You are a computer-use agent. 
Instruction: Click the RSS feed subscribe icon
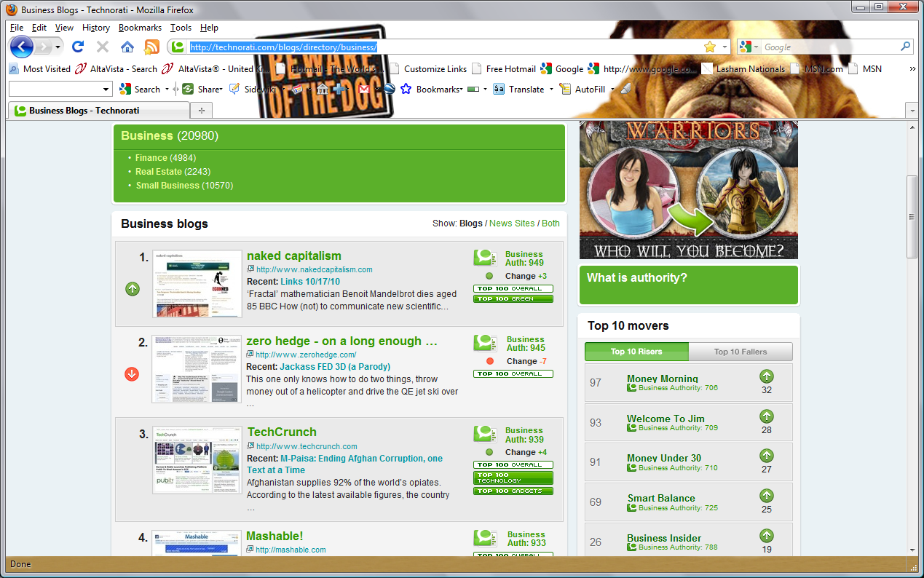pos(151,47)
